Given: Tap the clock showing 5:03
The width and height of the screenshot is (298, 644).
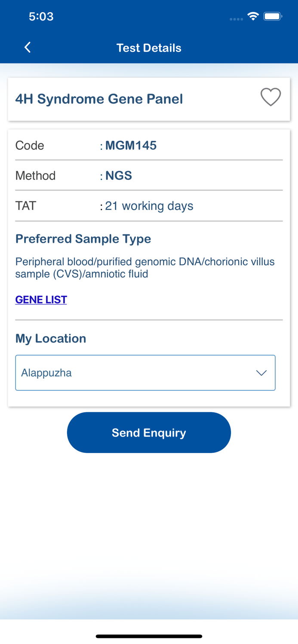Looking at the screenshot, I should pos(41,16).
